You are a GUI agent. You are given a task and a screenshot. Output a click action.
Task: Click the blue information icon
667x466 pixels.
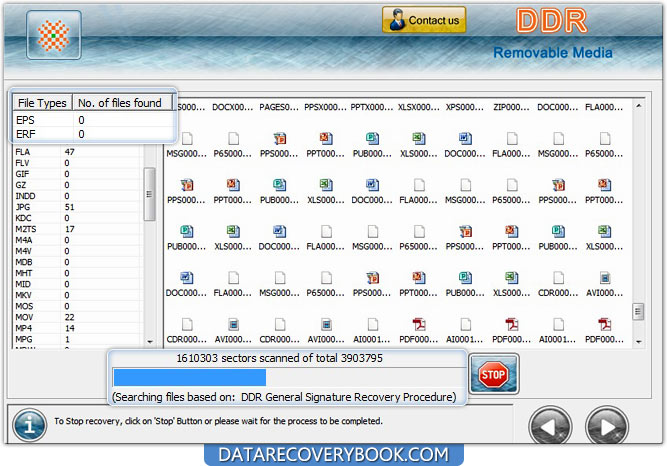point(29,425)
